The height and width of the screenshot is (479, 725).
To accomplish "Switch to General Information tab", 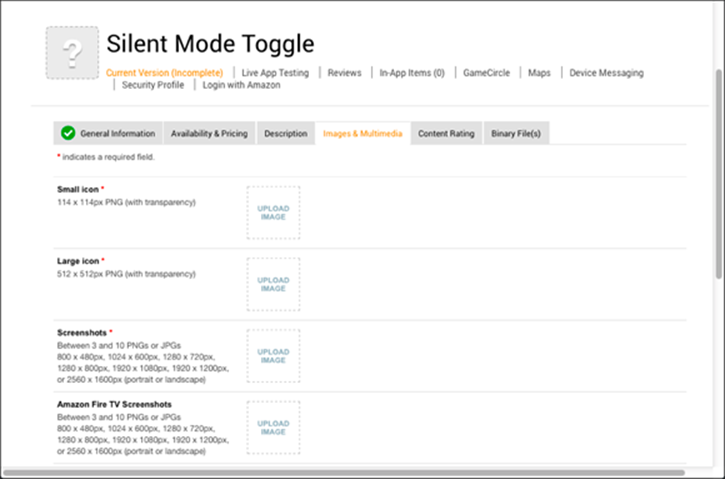I will coord(108,133).
